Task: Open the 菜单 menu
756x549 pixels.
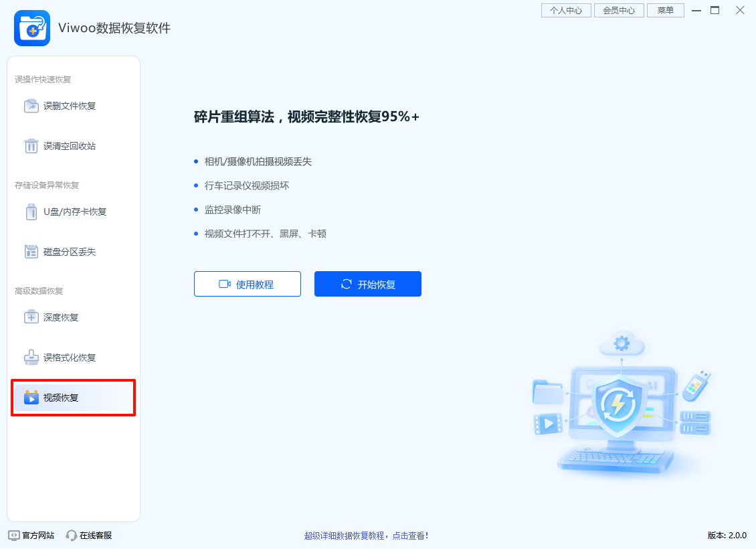Action: tap(665, 10)
